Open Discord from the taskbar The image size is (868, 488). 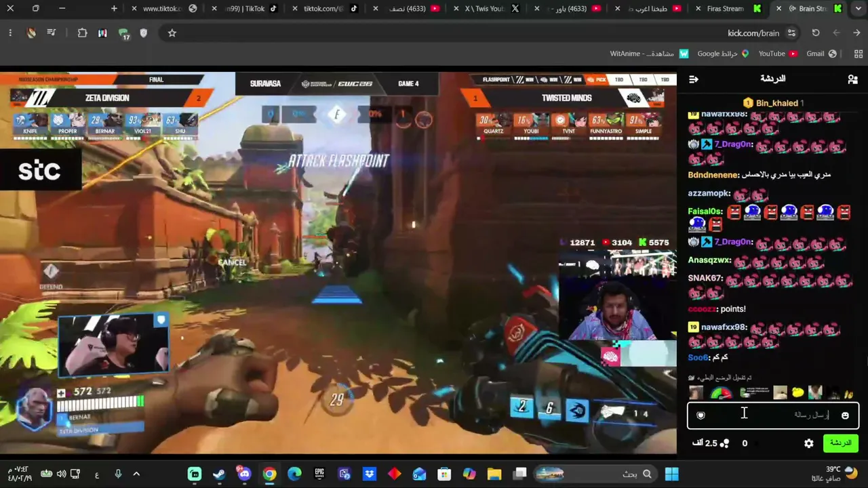pos(244,474)
